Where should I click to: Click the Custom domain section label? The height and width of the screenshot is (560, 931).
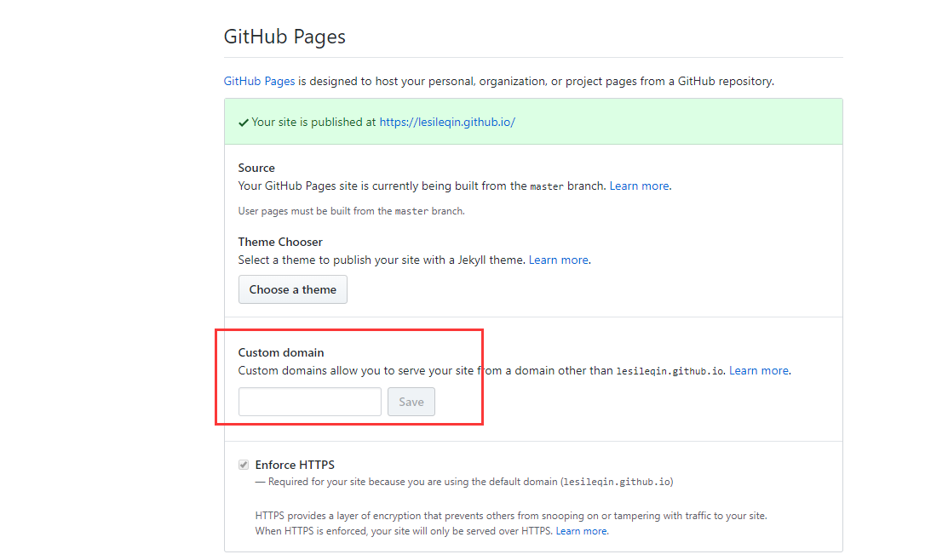281,351
